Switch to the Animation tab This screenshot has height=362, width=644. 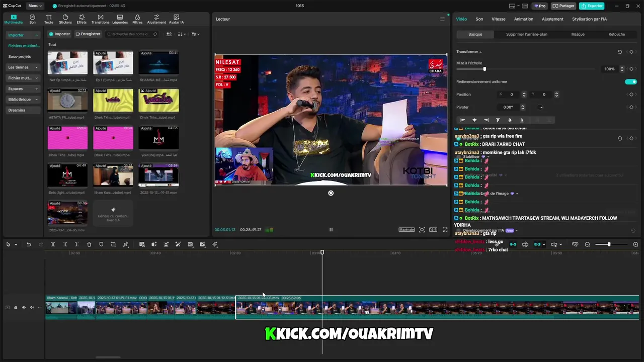click(523, 19)
